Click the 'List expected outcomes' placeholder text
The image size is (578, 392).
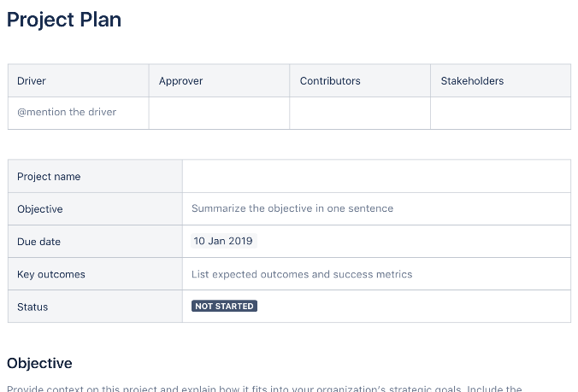(x=302, y=274)
